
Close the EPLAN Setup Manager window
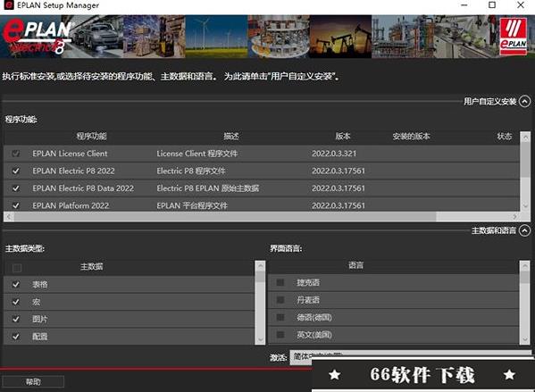(x=521, y=5)
